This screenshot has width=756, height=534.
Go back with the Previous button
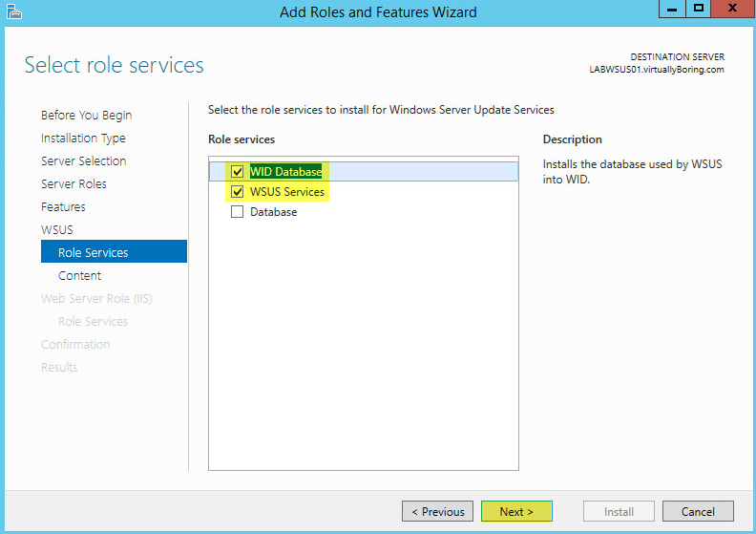pos(438,511)
